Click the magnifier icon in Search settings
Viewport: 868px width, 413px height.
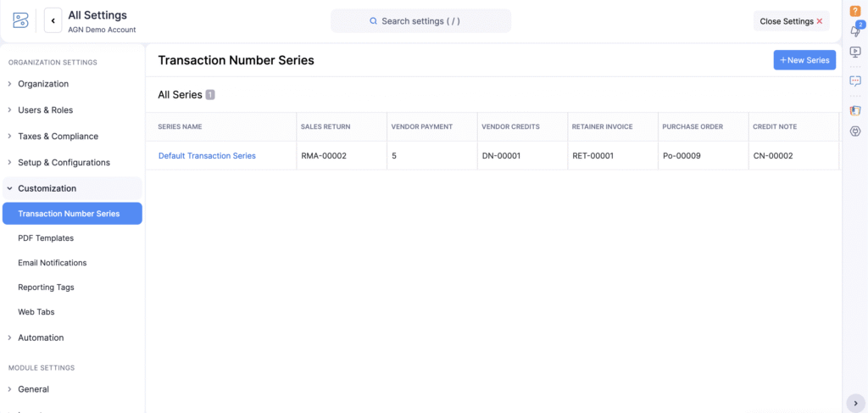[x=373, y=21]
